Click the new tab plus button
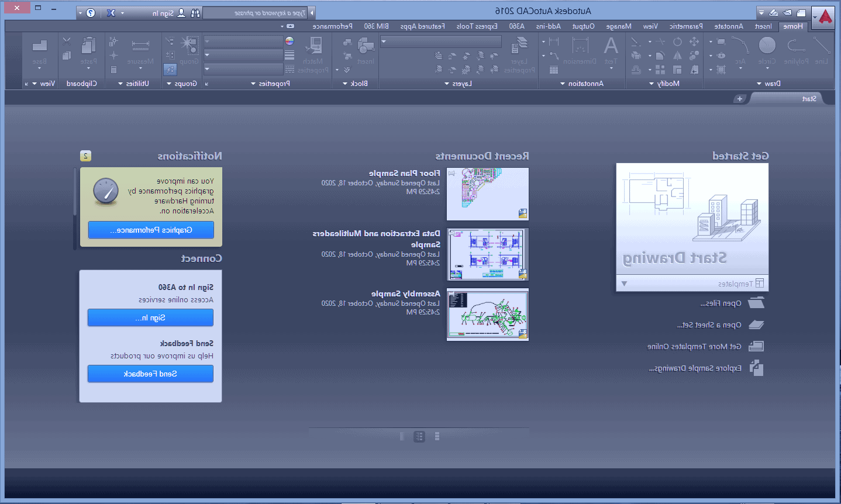This screenshot has width=841, height=504. point(739,99)
